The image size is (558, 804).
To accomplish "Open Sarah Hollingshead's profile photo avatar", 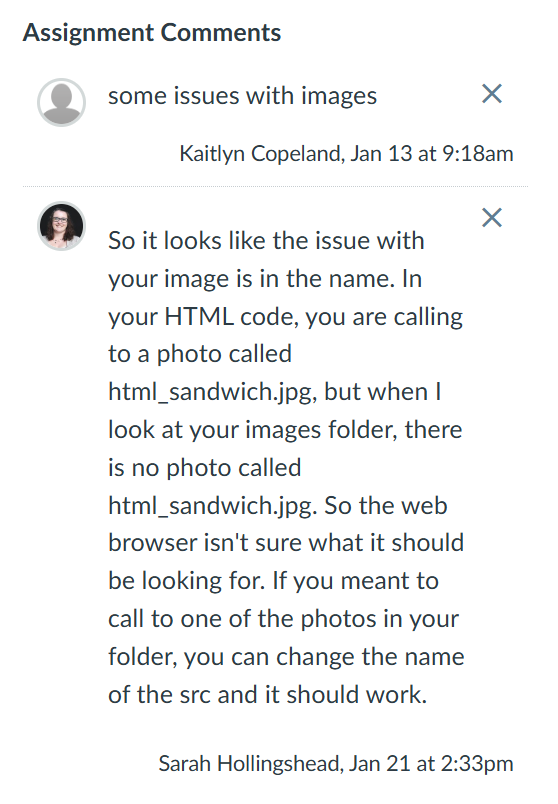I will pos(62,226).
